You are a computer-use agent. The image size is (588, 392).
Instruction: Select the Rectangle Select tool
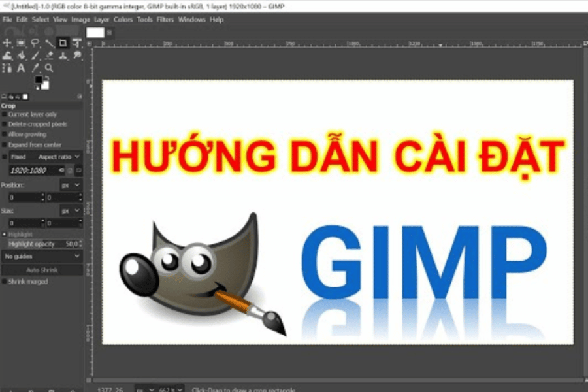pyautogui.click(x=21, y=43)
